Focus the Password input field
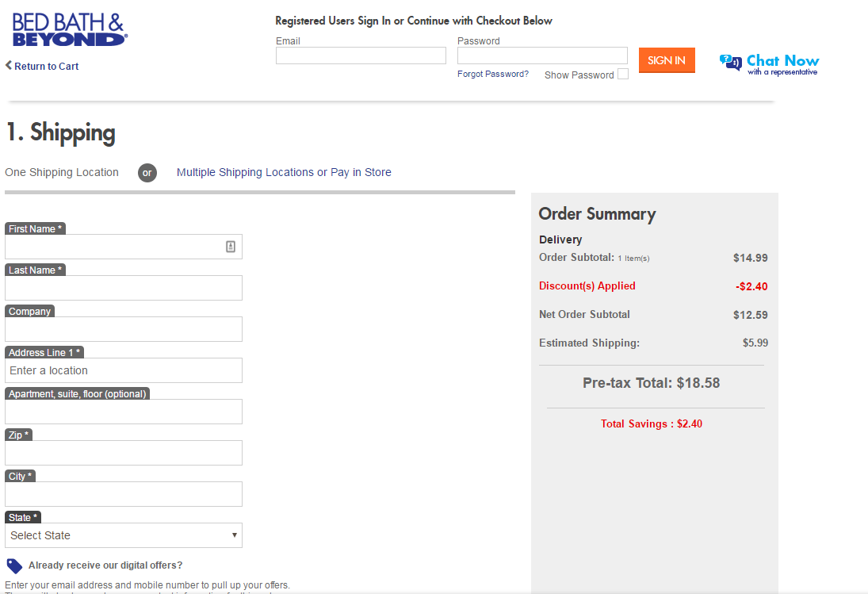The height and width of the screenshot is (594, 868). tap(542, 56)
